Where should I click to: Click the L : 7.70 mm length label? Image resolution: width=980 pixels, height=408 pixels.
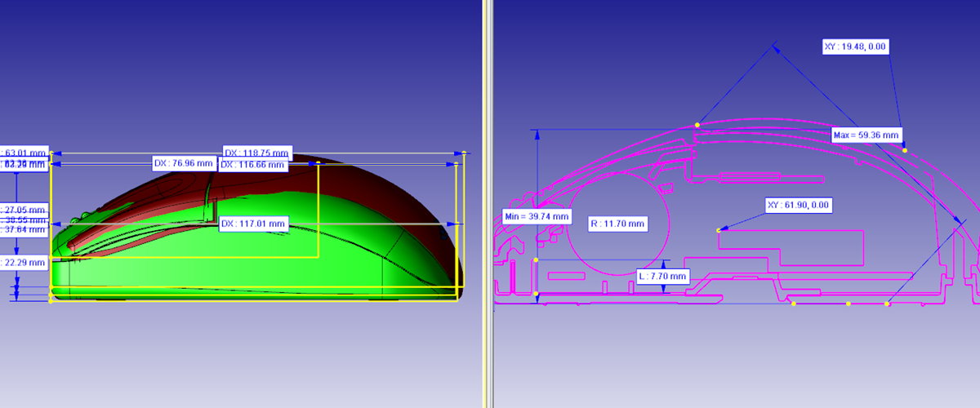coord(662,277)
